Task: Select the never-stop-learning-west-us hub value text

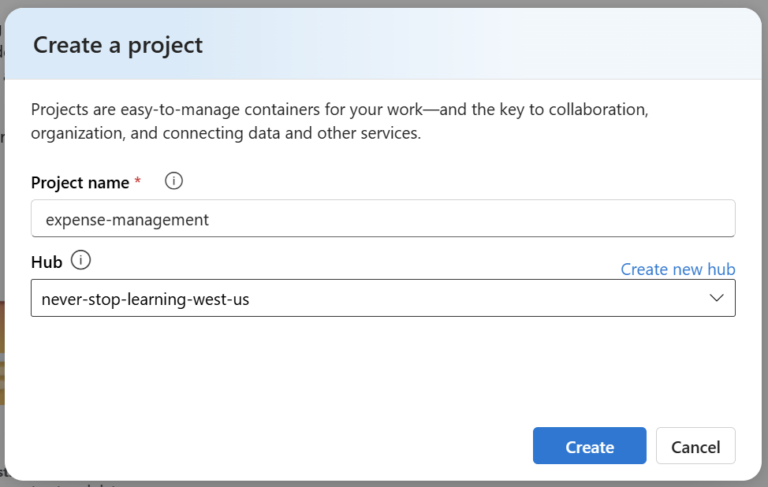Action: pos(145,298)
